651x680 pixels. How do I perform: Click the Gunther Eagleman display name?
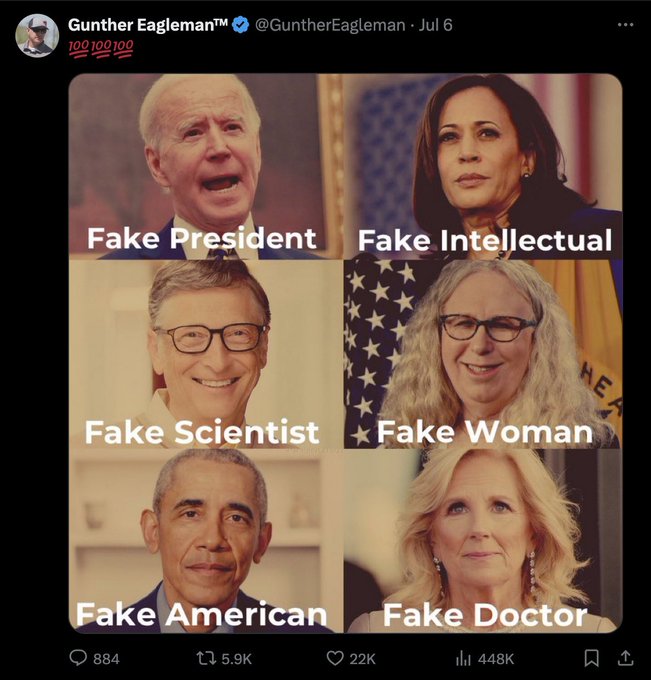148,24
